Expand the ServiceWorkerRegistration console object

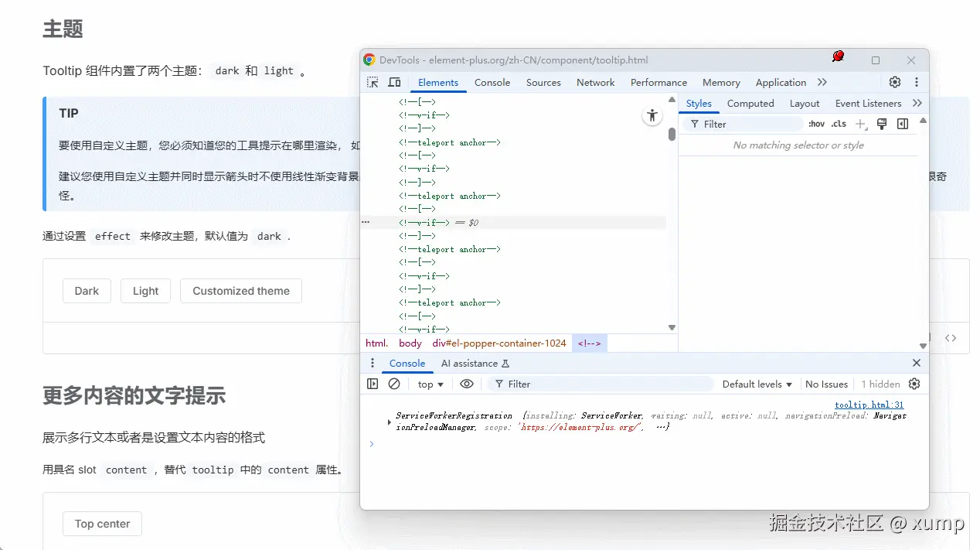pyautogui.click(x=390, y=422)
